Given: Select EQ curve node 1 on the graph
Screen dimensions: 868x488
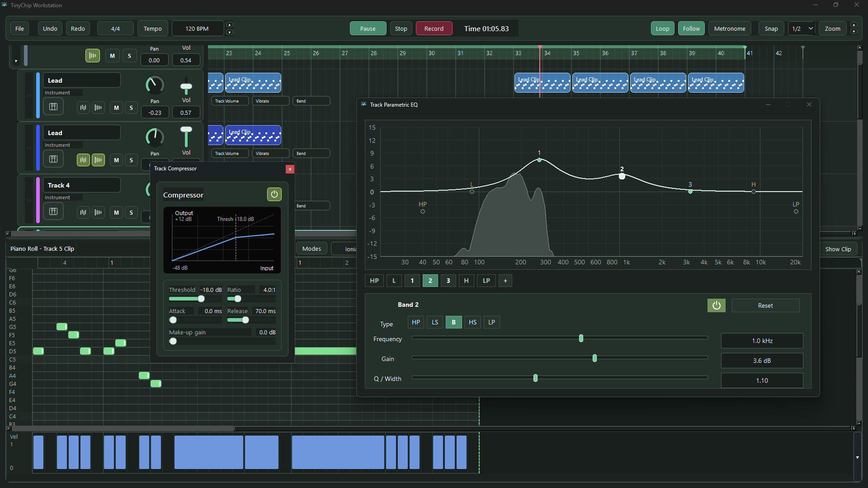Looking at the screenshot, I should coord(539,160).
